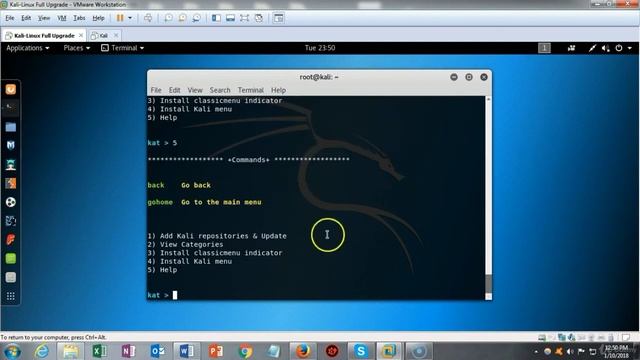Open the VMware View menu
Image resolution: width=640 pixels, height=360 pixels.
44,18
